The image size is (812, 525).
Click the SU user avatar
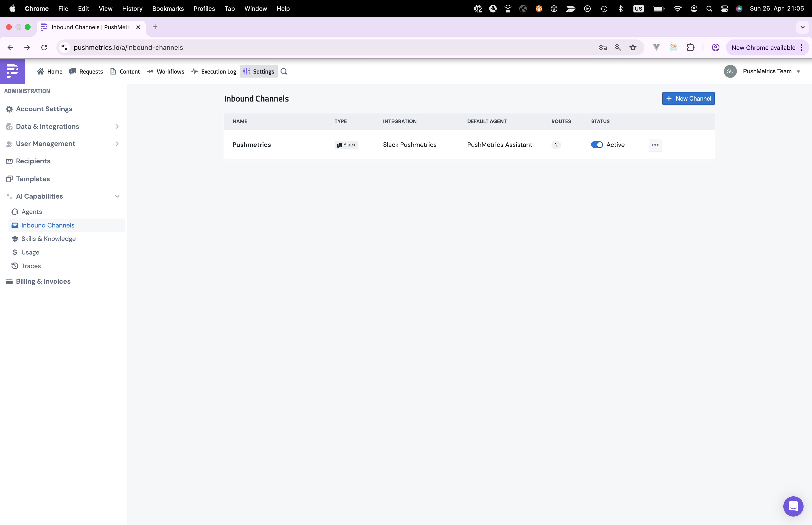730,71
